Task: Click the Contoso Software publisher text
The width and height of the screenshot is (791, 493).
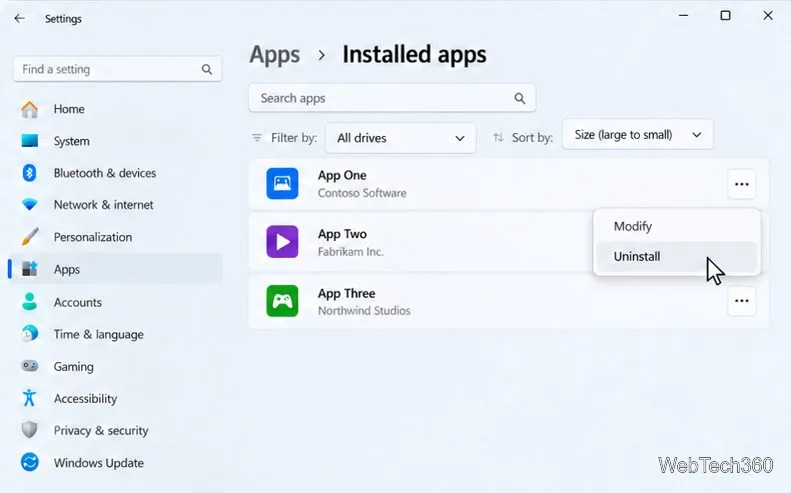Action: [362, 193]
